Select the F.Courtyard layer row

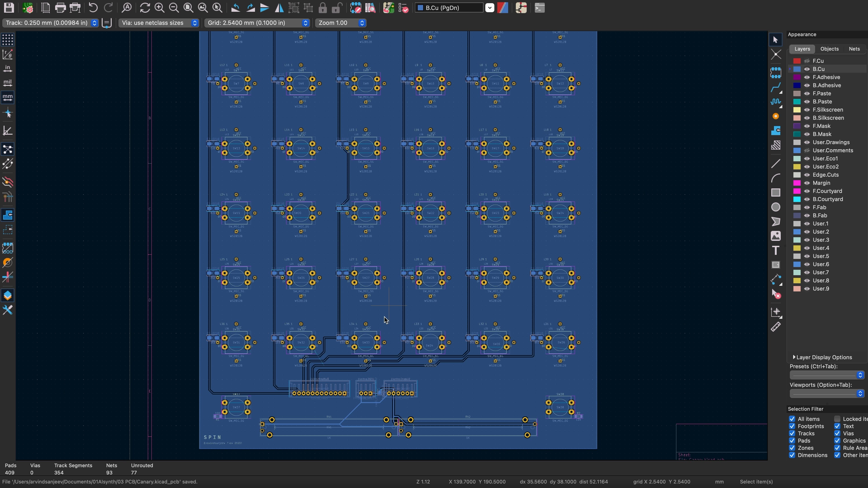827,191
